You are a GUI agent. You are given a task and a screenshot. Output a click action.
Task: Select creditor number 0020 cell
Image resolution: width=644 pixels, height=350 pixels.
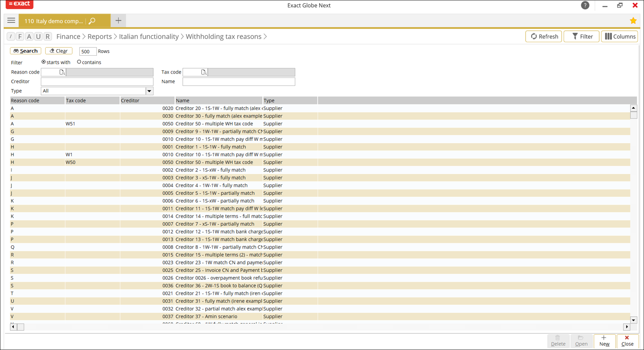(147, 108)
